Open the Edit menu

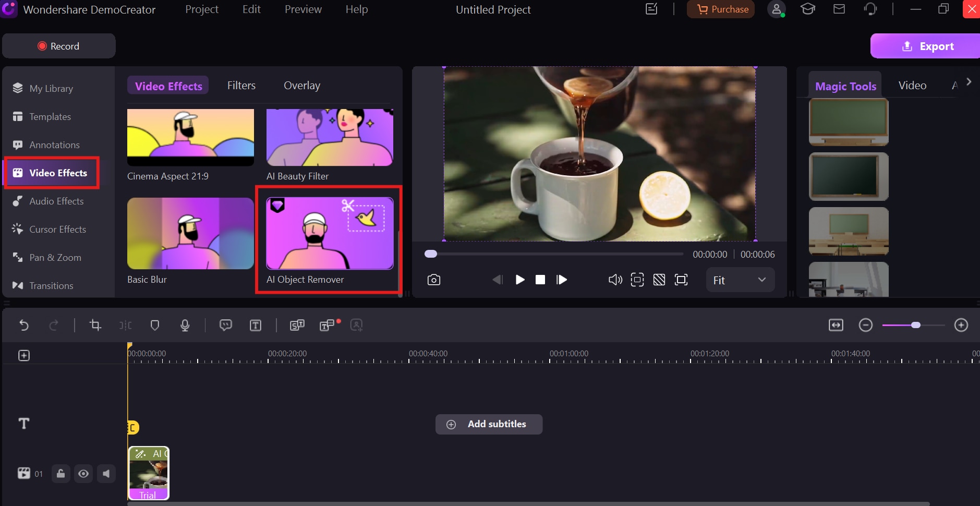point(251,9)
